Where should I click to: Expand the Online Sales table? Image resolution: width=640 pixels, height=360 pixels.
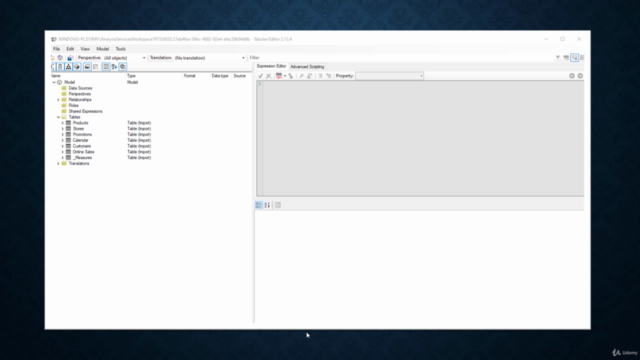point(63,152)
